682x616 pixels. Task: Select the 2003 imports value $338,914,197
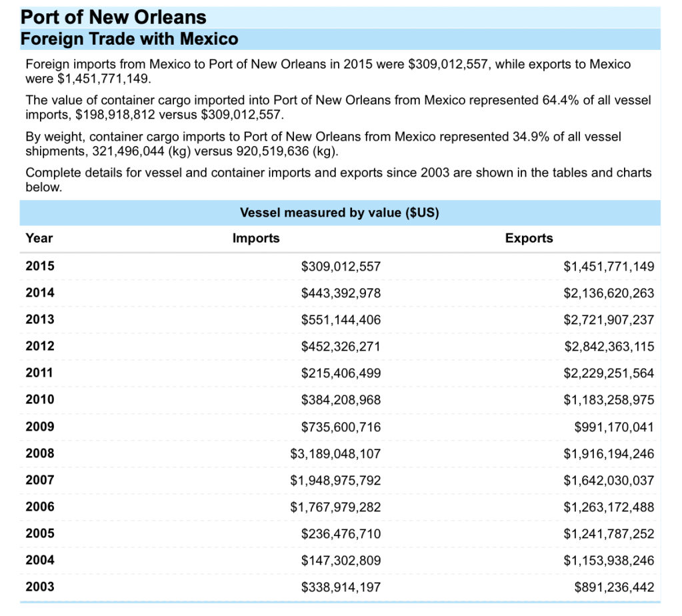(x=341, y=587)
